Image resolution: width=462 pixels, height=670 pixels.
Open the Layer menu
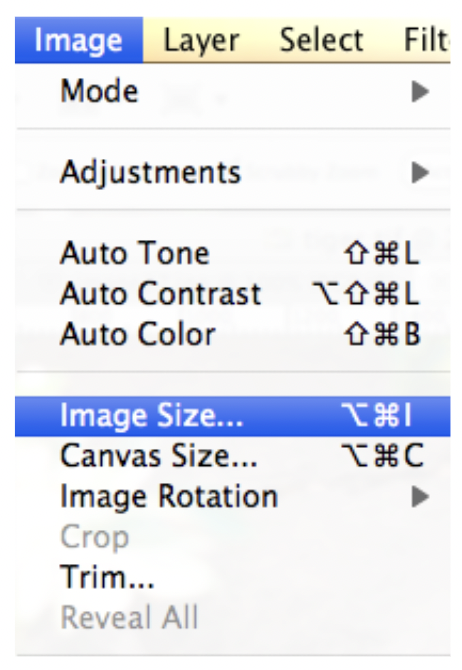click(202, 40)
